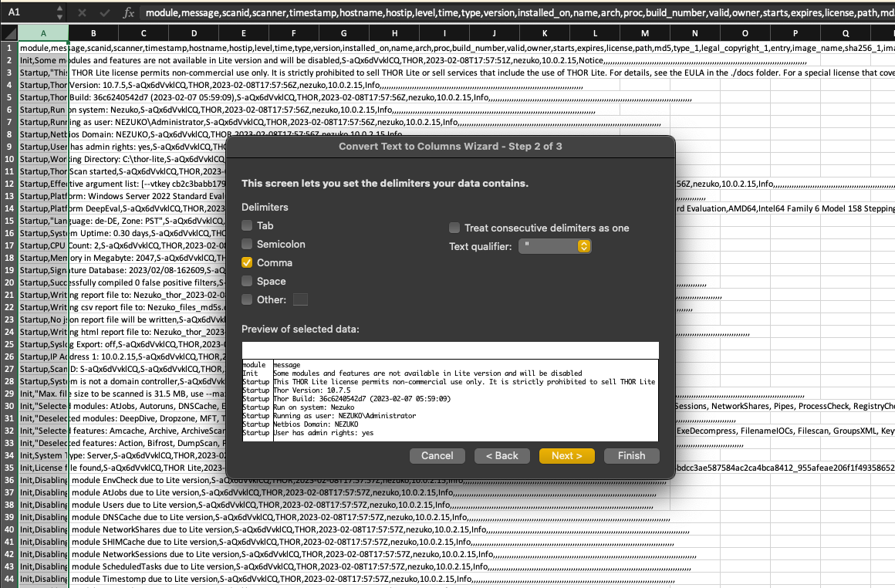This screenshot has width=895, height=588.
Task: Select row 12 header
Action: 8,184
